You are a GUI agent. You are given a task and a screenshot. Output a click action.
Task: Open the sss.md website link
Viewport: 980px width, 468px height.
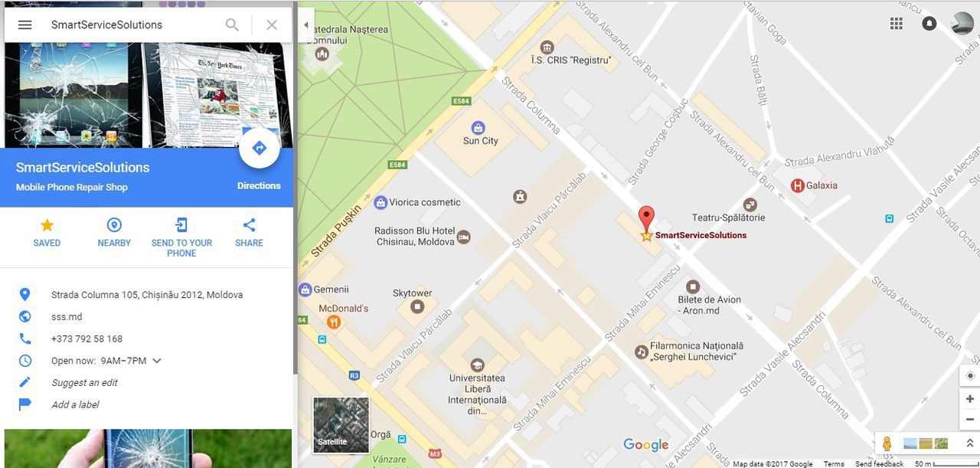coord(67,316)
